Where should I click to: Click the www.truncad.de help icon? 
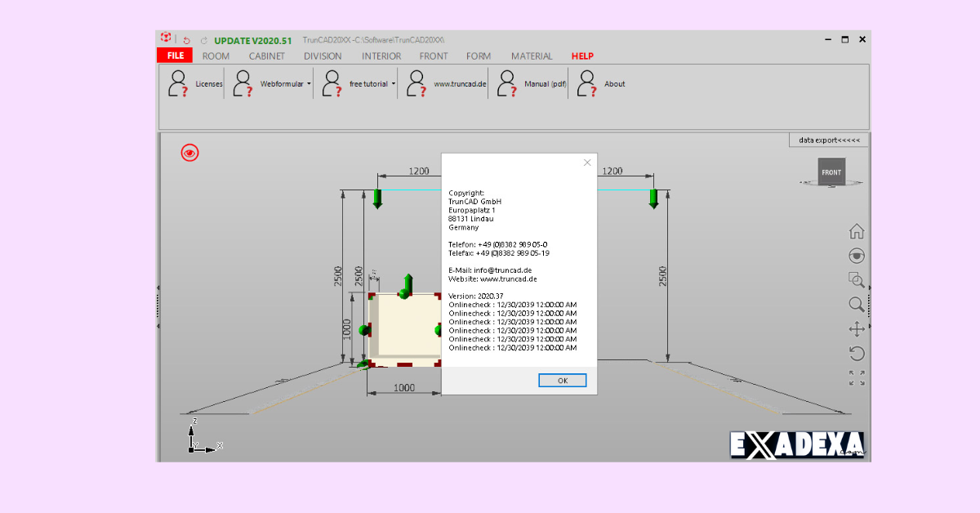[418, 83]
